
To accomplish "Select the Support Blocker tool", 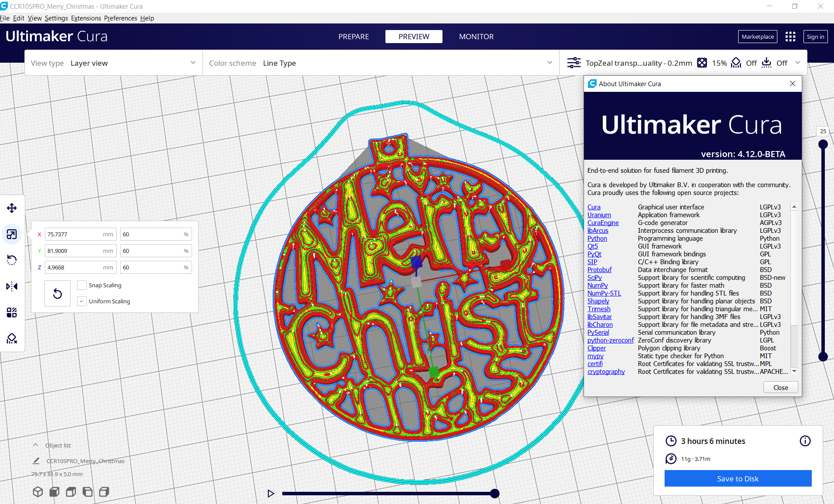I will pos(12,339).
